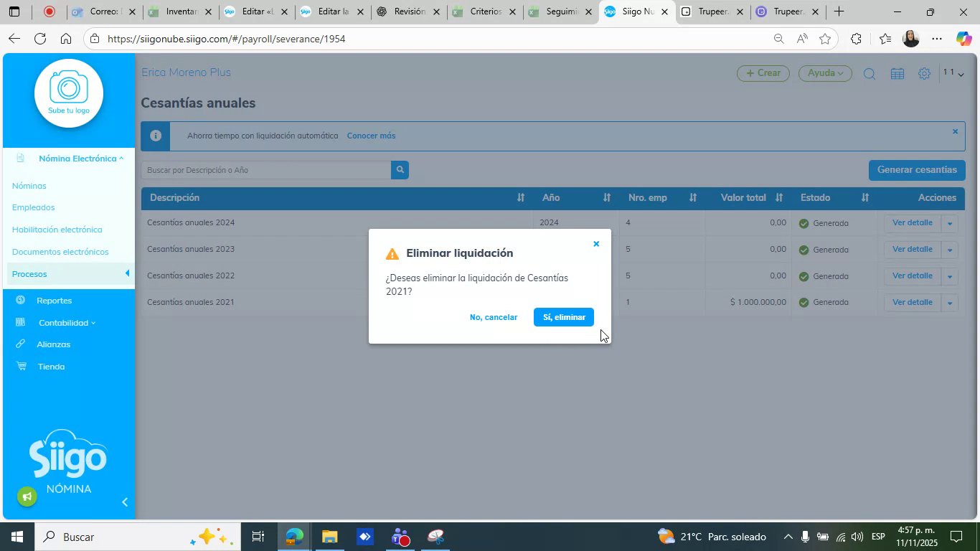The image size is (980, 551).
Task: Close the Eliminar liquidación dialog with X
Action: pos(595,244)
